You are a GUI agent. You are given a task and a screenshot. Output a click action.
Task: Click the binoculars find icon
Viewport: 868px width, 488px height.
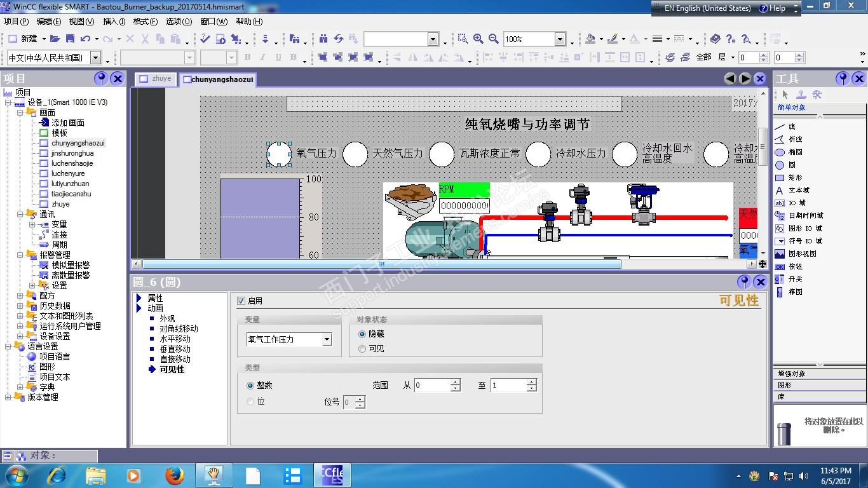point(323,39)
